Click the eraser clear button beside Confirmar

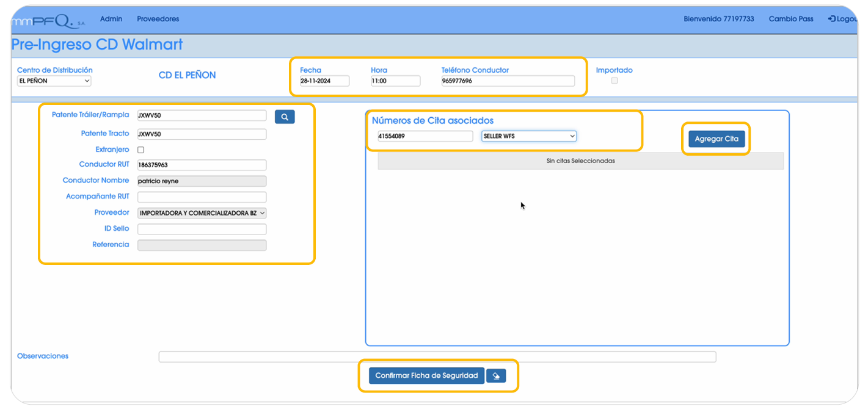pyautogui.click(x=496, y=376)
